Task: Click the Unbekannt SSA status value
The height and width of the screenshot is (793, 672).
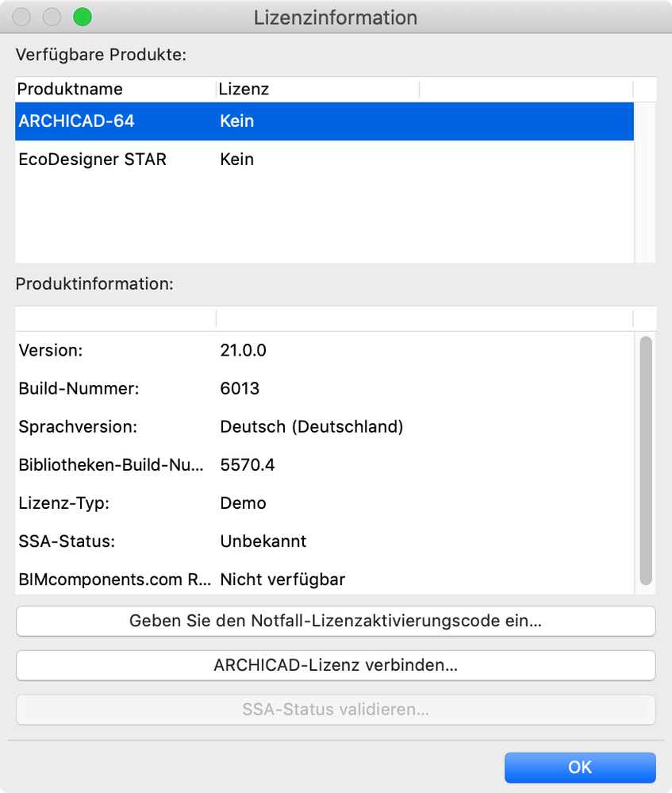Action: click(x=263, y=541)
